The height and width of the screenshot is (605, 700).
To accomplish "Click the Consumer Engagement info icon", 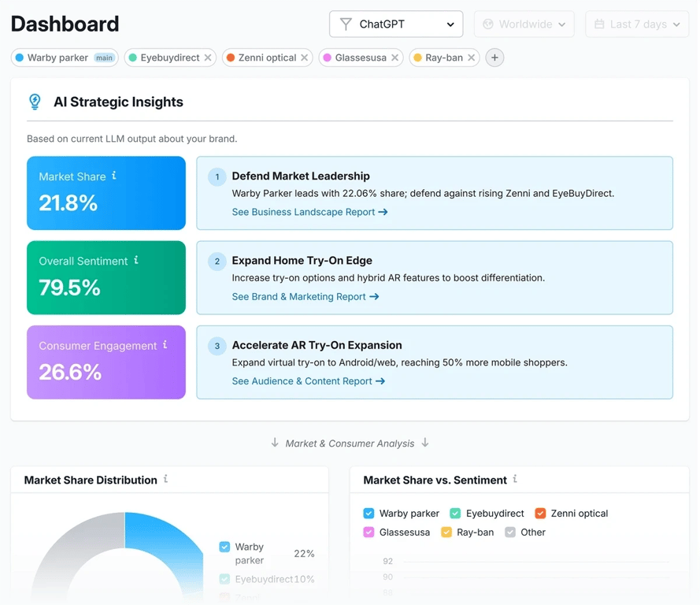I will click(165, 345).
